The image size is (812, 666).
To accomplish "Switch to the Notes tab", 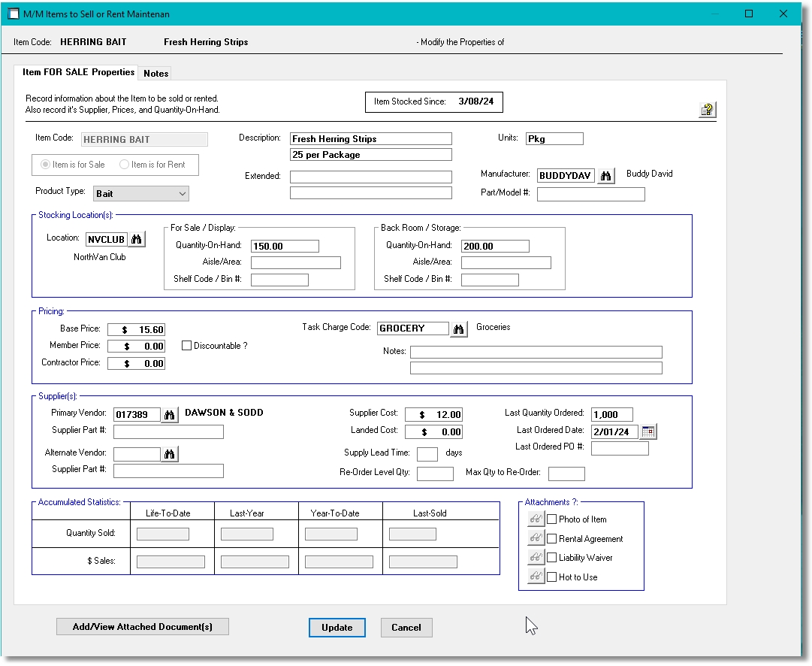I will pyautogui.click(x=155, y=74).
